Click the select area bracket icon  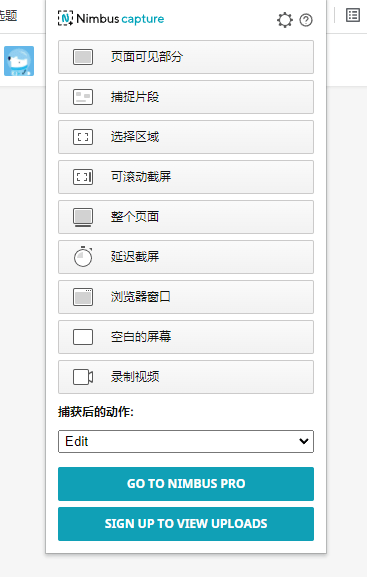(83, 137)
